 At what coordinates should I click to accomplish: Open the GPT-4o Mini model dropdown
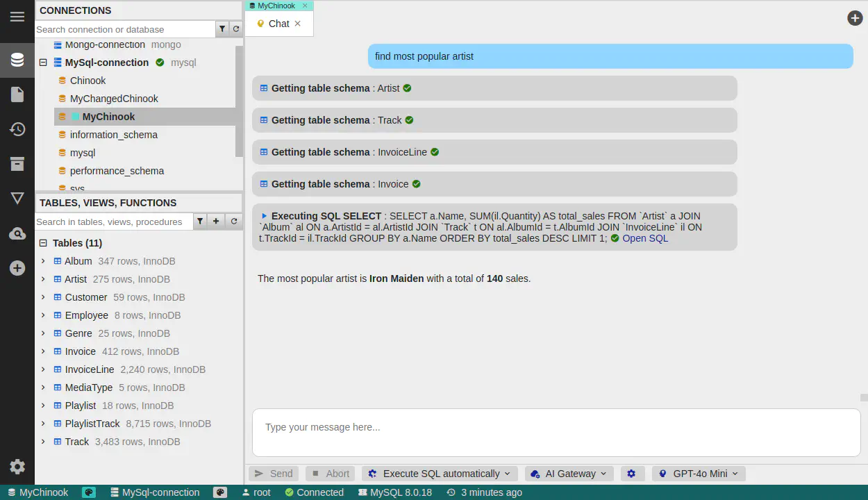[699, 474]
